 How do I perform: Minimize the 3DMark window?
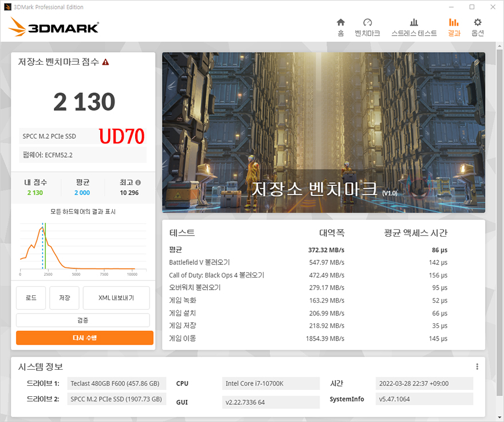click(451, 7)
